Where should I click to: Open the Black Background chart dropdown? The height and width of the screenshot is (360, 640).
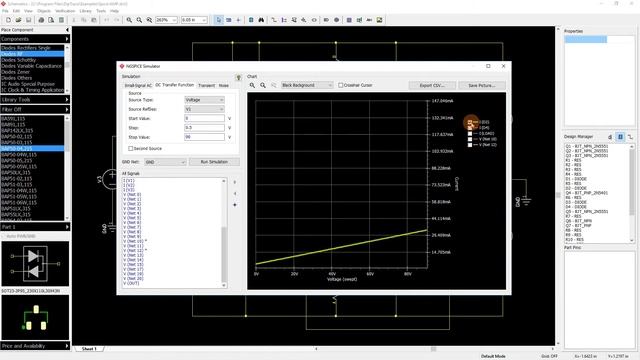(307, 85)
